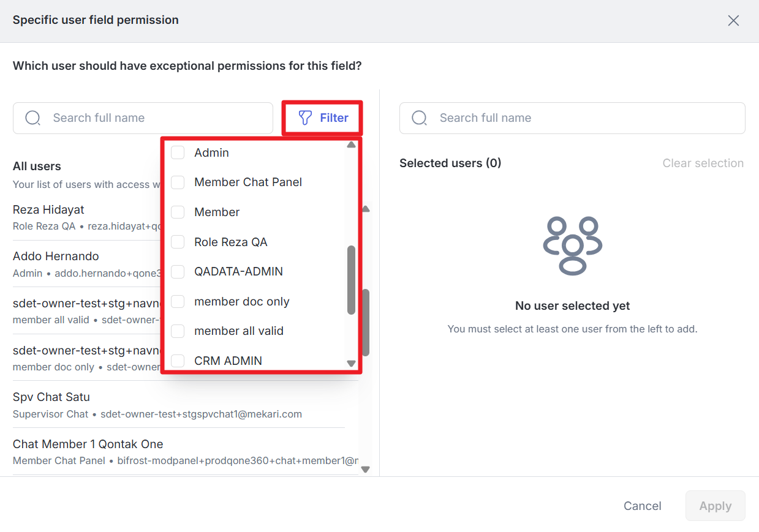Check the Admin role checkbox
The height and width of the screenshot is (532, 759).
tap(178, 152)
